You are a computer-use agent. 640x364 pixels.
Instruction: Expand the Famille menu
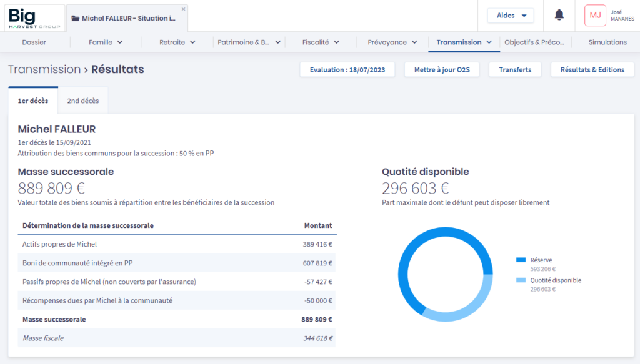tap(106, 42)
